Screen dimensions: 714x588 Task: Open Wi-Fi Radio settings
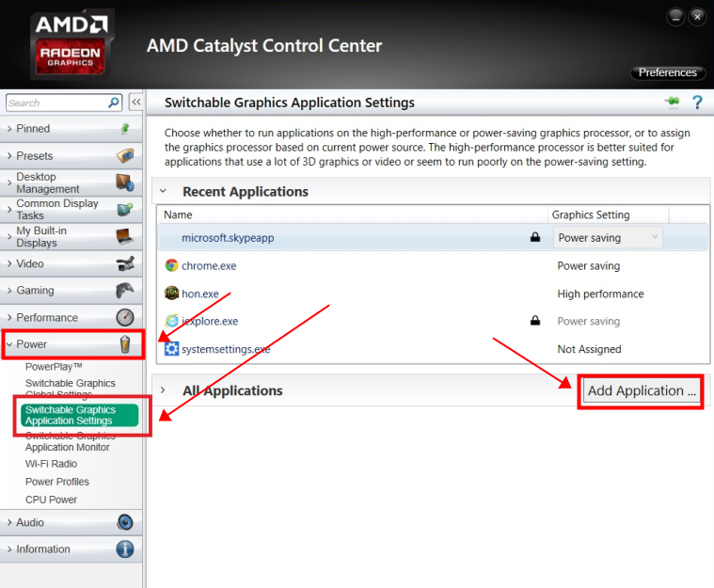click(51, 464)
